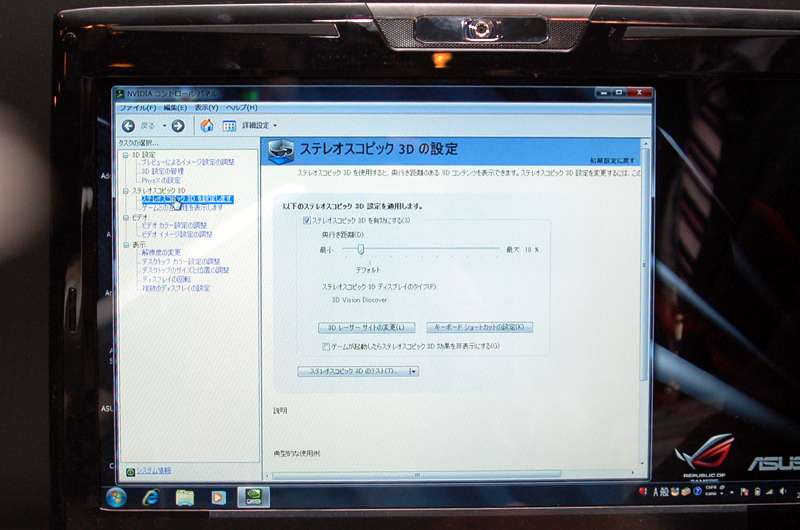Image resolution: width=800 pixels, height=530 pixels.
Task: Click the 3D レーザー サイトの変更 button
Action: (x=366, y=327)
